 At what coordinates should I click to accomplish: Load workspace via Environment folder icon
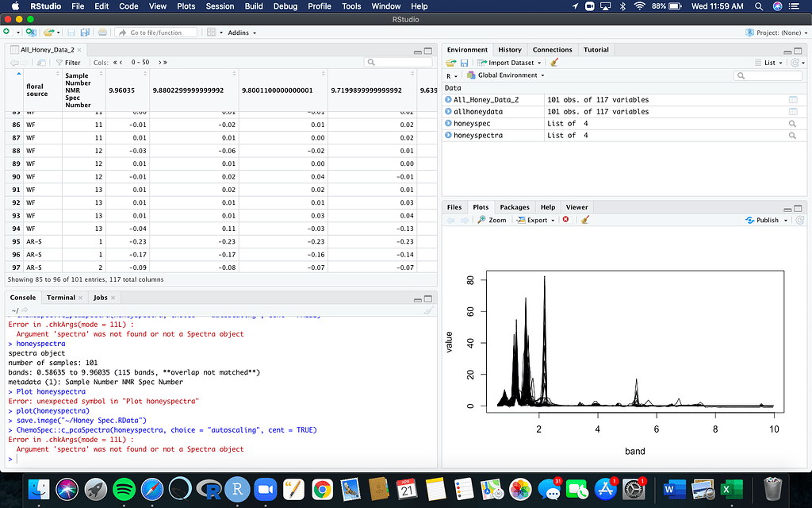tap(450, 62)
